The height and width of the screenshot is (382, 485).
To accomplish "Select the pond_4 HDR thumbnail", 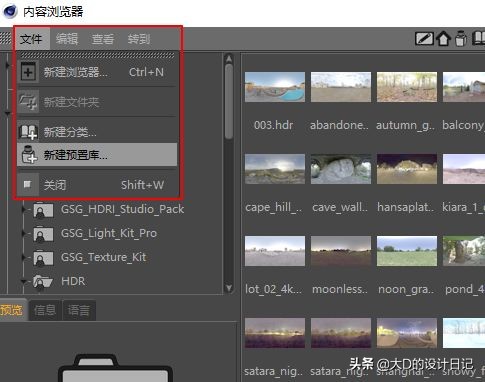I will (464, 251).
